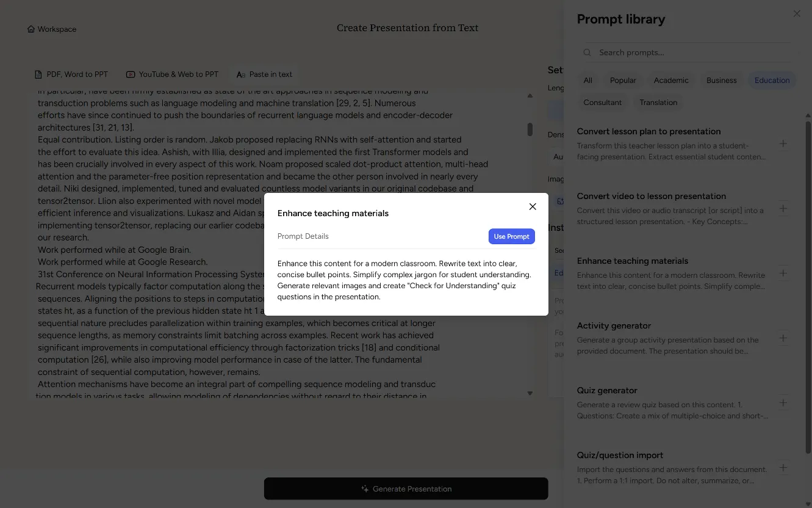812x508 pixels.
Task: Choose the Translation category chip
Action: coord(658,103)
